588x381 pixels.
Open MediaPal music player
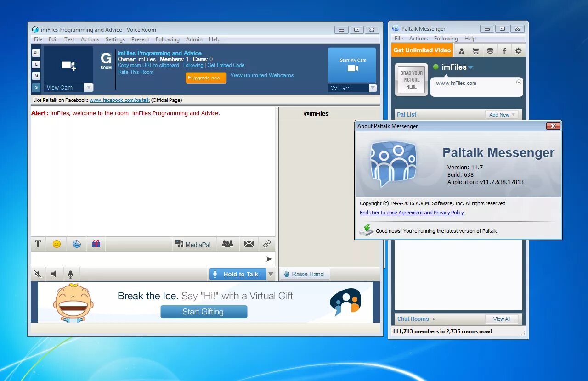pos(193,244)
